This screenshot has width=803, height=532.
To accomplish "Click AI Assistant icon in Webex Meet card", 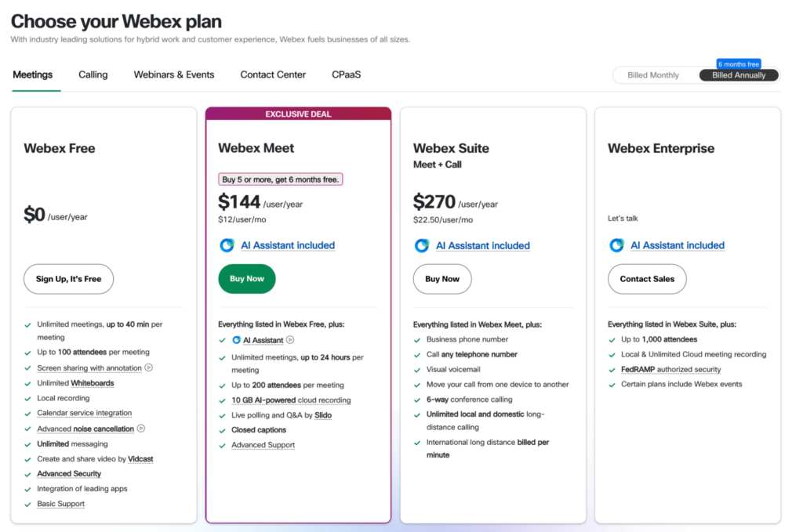I will 227,245.
